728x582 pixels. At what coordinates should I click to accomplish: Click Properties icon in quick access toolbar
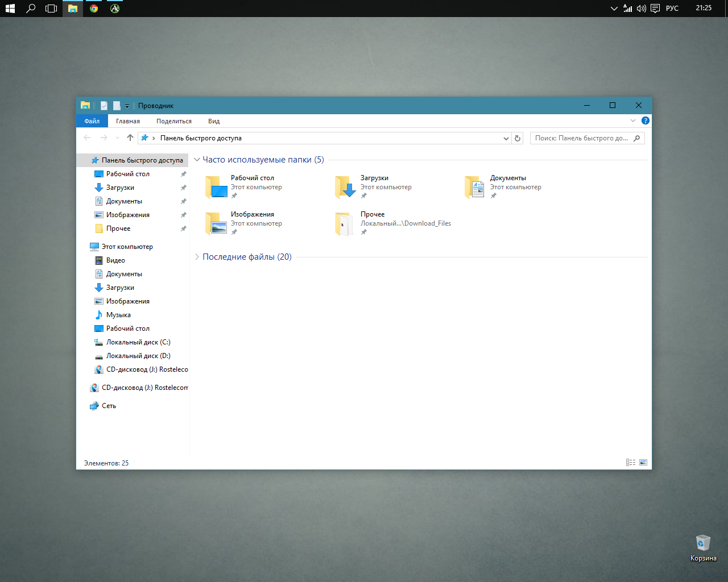104,106
